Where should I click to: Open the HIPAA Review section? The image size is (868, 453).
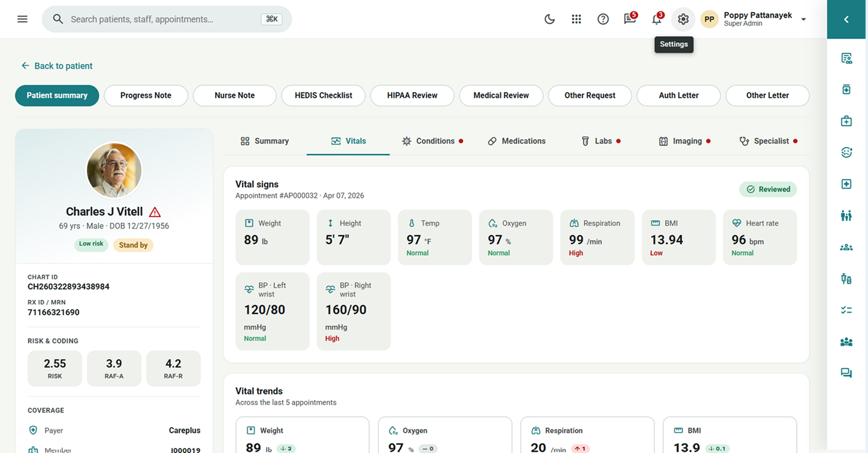pos(412,95)
